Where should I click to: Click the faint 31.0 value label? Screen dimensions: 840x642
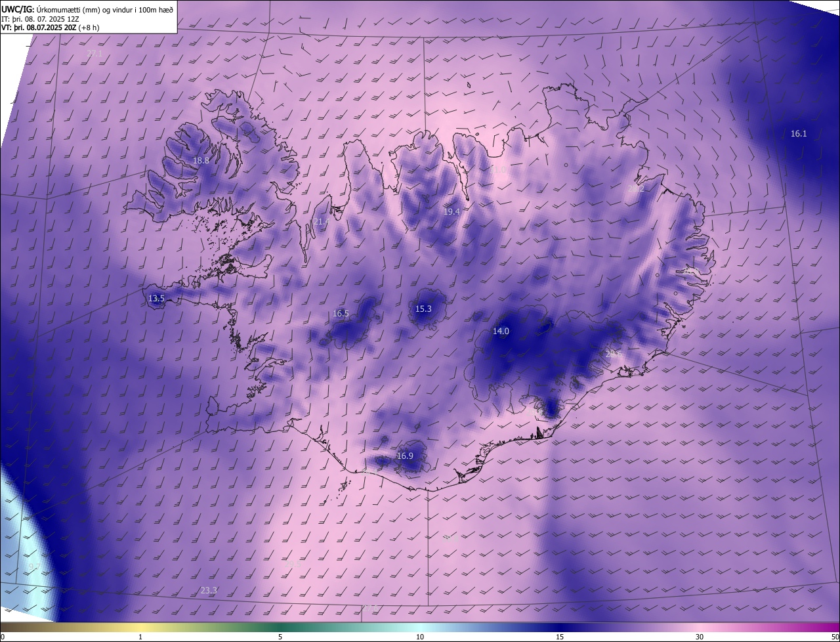click(x=499, y=169)
